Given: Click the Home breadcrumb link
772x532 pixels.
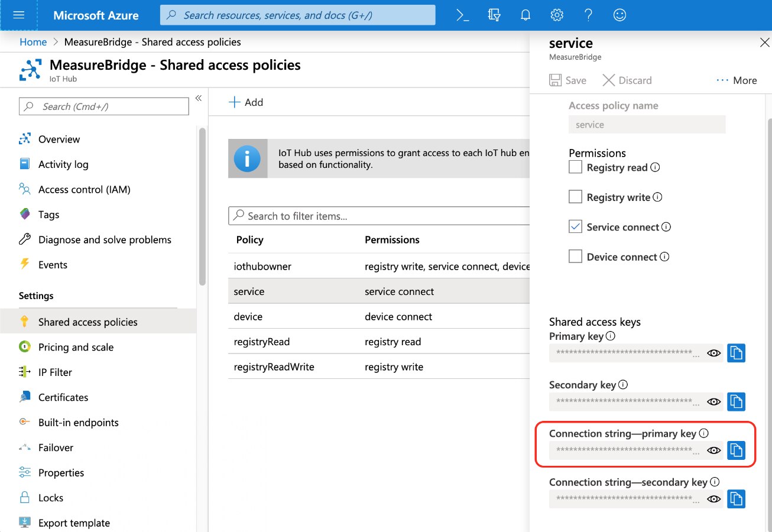Looking at the screenshot, I should tap(33, 42).
